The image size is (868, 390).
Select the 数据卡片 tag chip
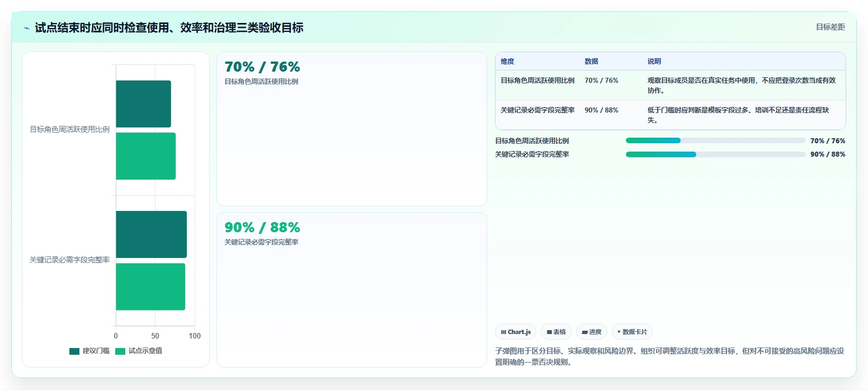(x=632, y=332)
